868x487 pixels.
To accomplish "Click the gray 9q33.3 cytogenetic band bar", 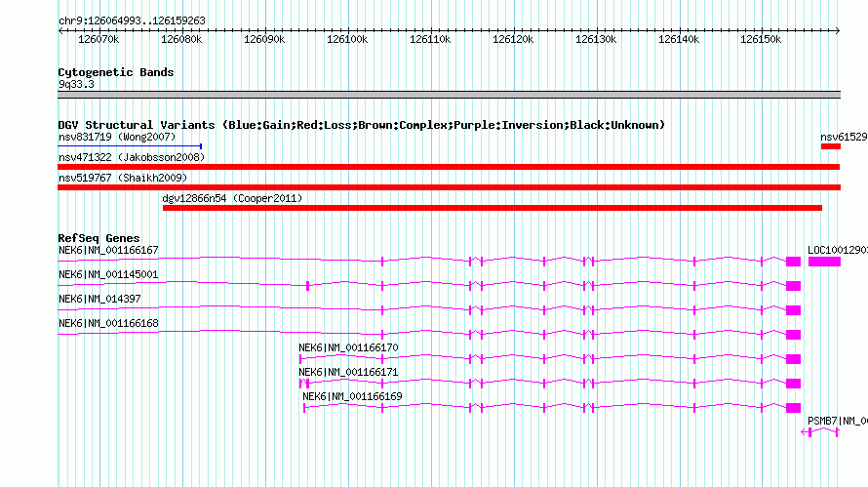I will tap(449, 95).
